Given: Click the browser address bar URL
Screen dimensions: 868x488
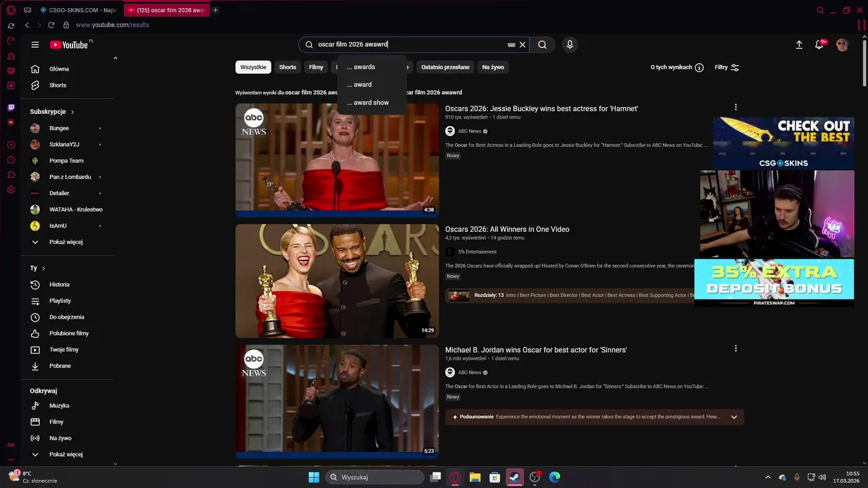Looking at the screenshot, I should click(112, 25).
